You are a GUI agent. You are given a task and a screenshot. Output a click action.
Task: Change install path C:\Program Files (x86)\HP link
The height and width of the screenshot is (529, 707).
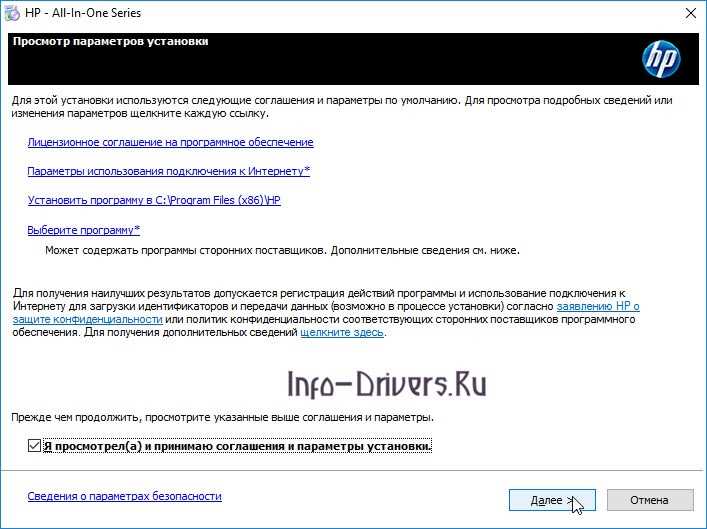(154, 200)
